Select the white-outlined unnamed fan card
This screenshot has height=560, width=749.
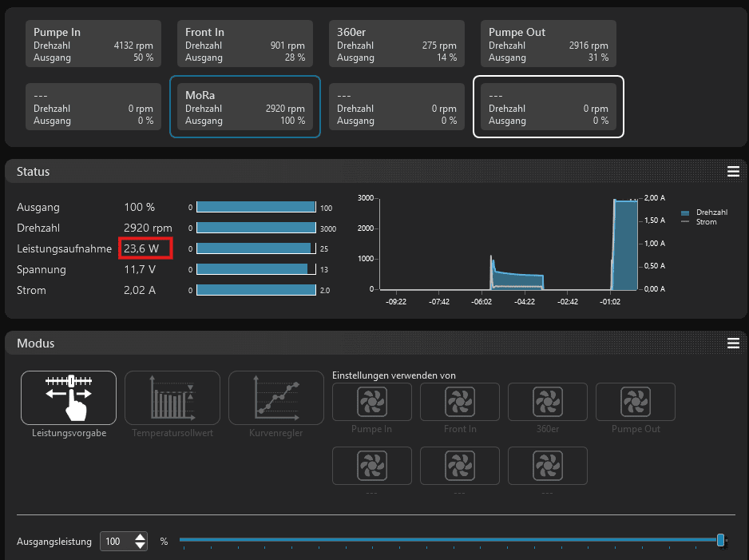click(x=549, y=106)
